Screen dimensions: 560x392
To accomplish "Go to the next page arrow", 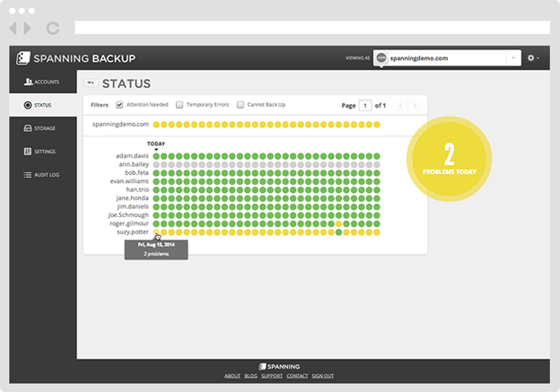I will 415,105.
